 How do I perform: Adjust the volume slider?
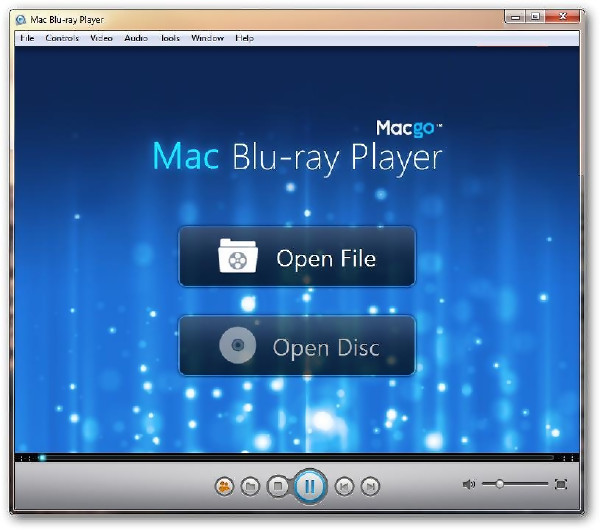(515, 484)
